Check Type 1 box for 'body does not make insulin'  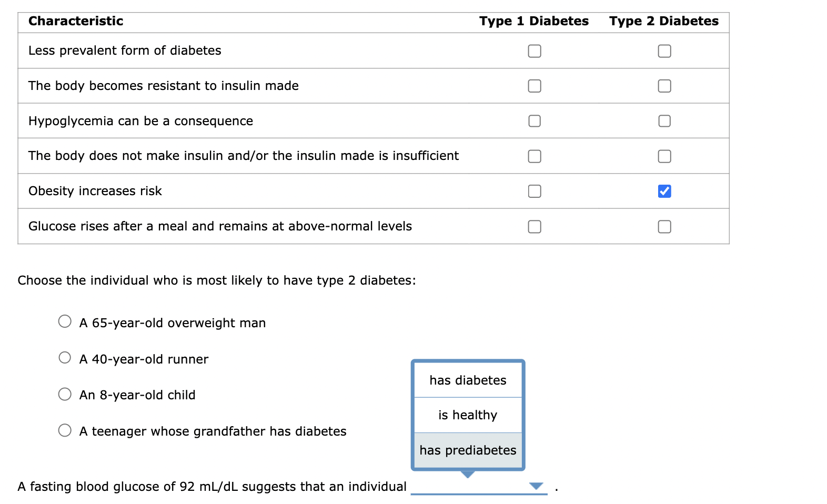coord(534,156)
